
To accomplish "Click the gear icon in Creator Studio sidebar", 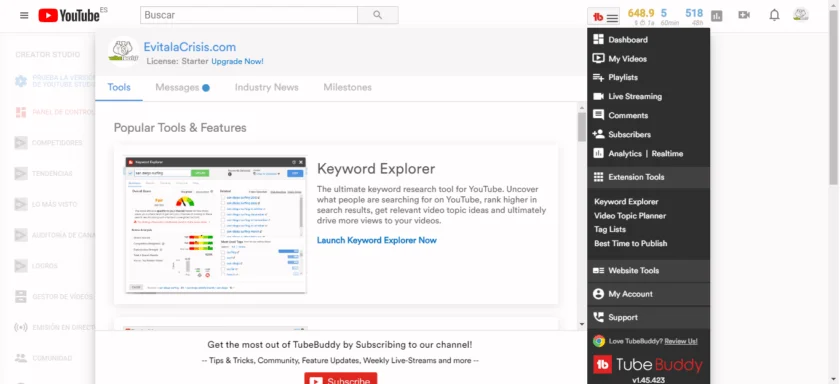I will pyautogui.click(x=21, y=81).
